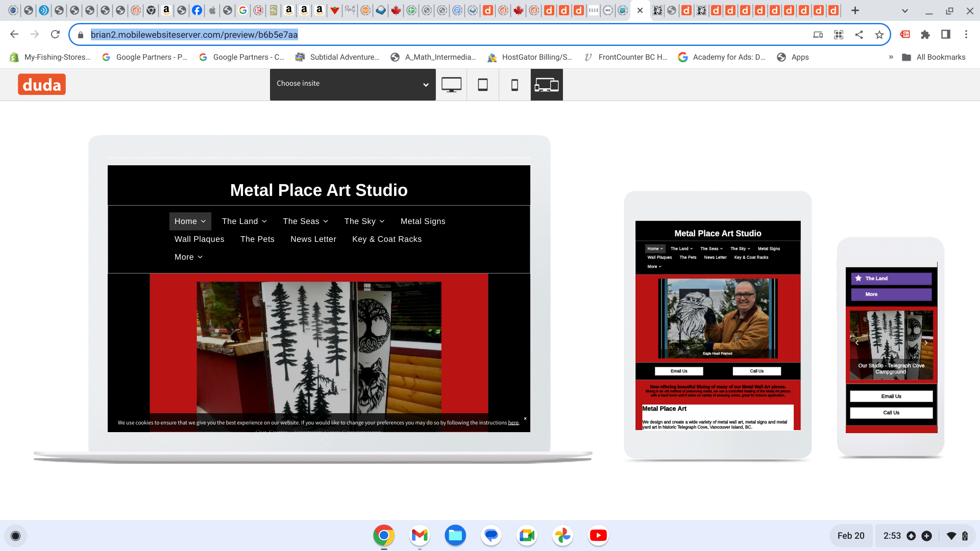Open Messages app from the shelf
The image size is (980, 551).
(x=491, y=536)
